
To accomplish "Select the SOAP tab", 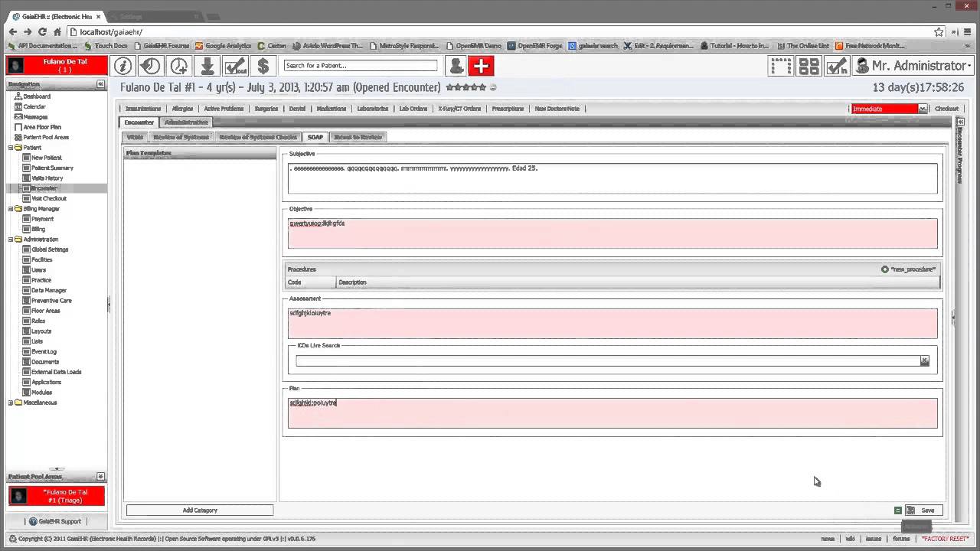I will tap(315, 137).
